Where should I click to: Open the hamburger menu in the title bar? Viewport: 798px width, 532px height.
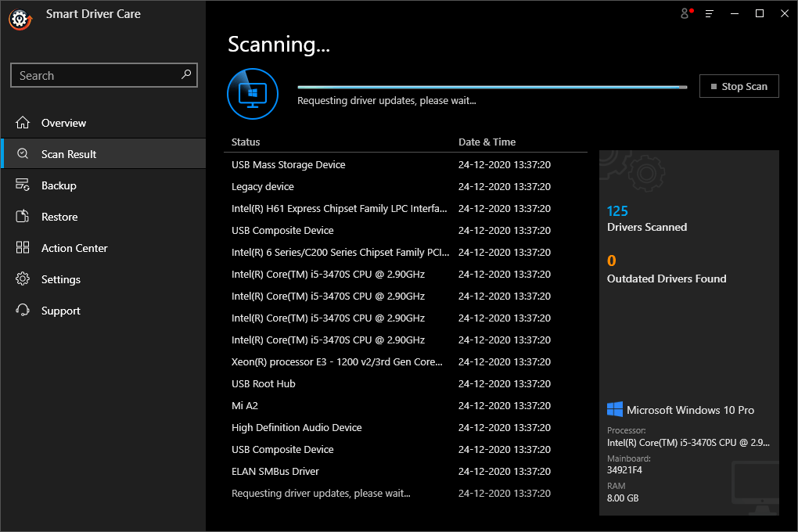click(x=709, y=13)
